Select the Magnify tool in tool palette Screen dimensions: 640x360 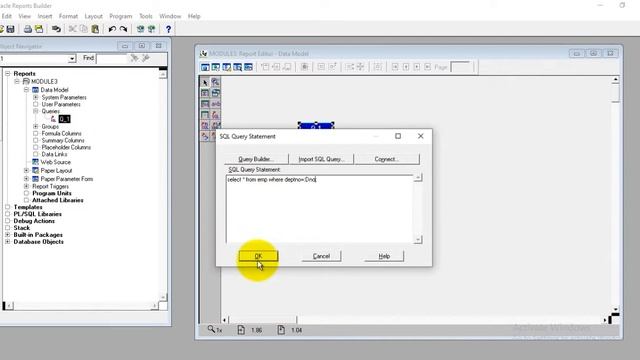(216, 82)
